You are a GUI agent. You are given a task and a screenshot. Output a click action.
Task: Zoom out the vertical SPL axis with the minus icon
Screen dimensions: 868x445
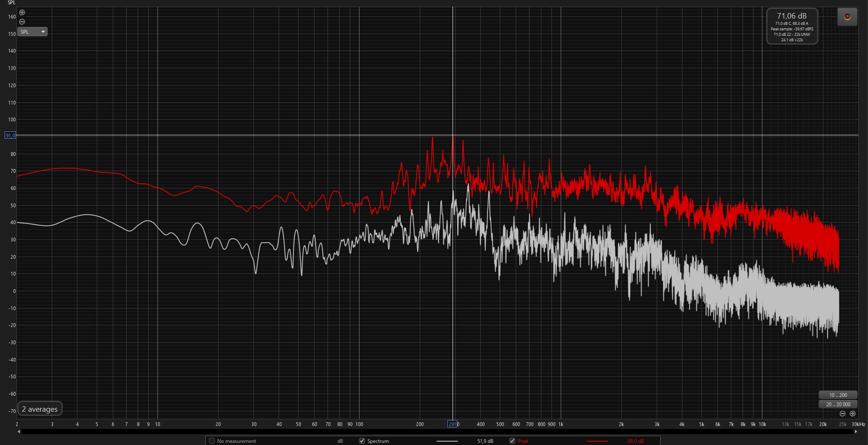[22, 22]
